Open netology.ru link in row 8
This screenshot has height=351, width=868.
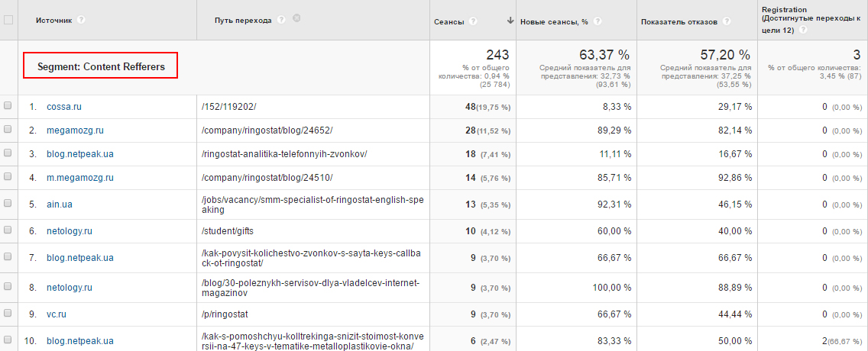[x=70, y=288]
